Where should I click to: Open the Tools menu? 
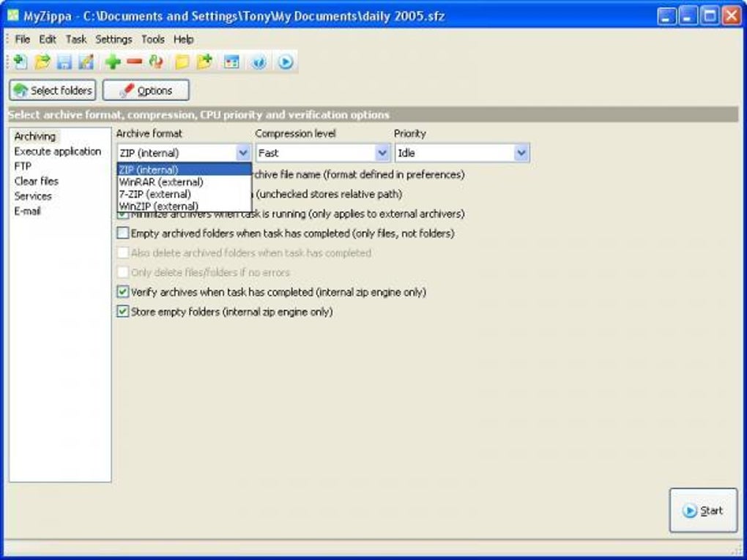153,40
